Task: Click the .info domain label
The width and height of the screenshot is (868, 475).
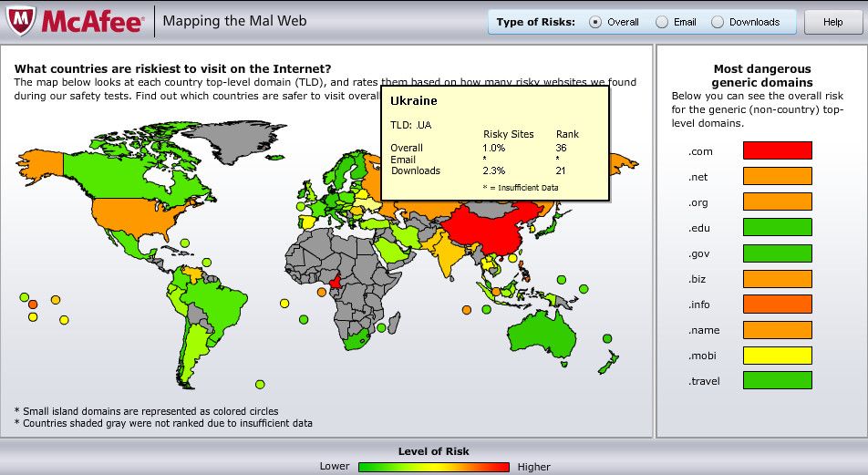Action: [x=699, y=305]
